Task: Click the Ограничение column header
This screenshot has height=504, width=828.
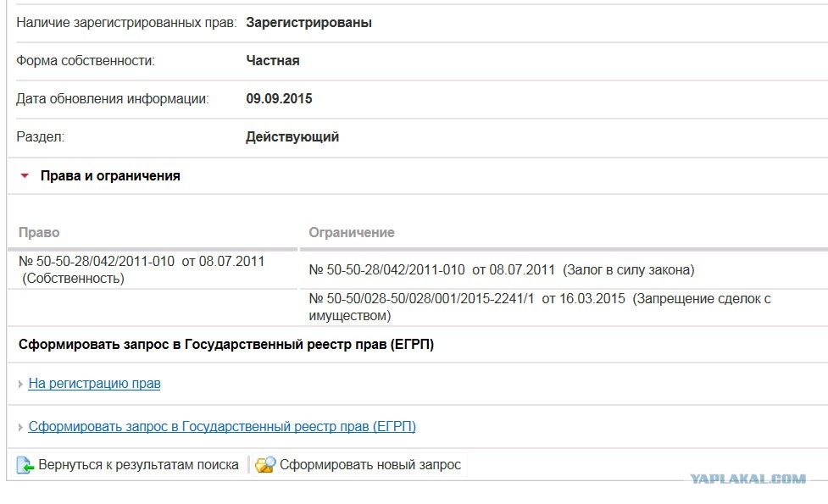Action: (x=352, y=232)
